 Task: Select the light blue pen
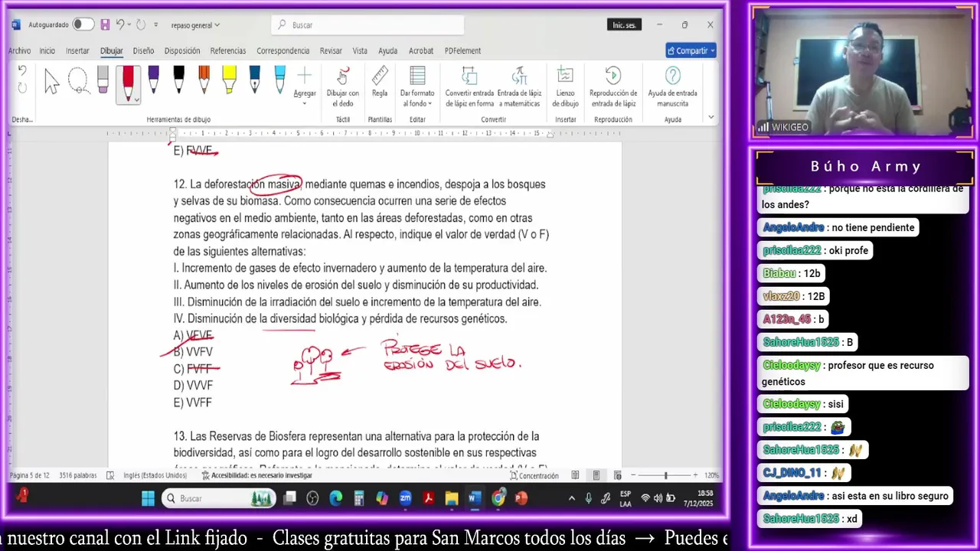coord(279,81)
